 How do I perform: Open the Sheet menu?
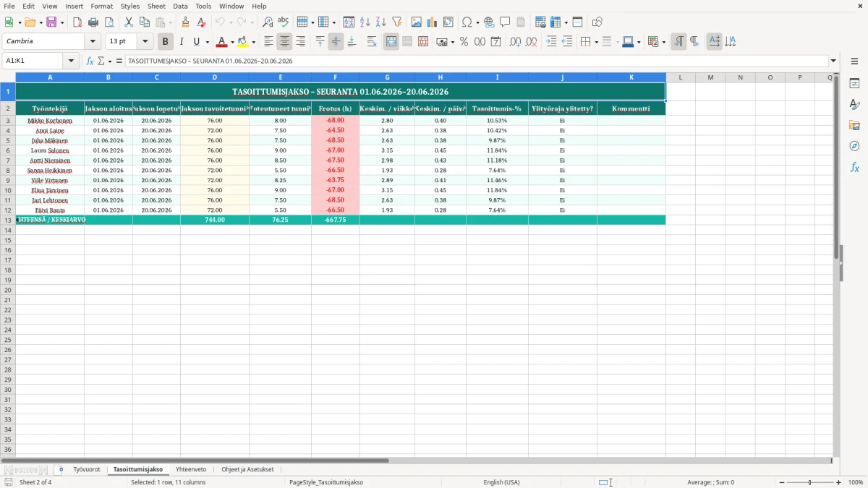click(x=156, y=6)
